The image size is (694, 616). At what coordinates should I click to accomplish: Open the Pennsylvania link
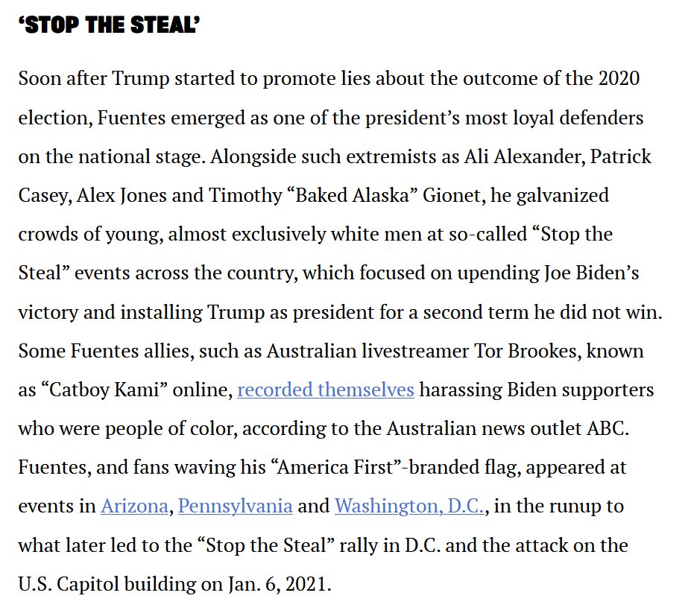[236, 506]
